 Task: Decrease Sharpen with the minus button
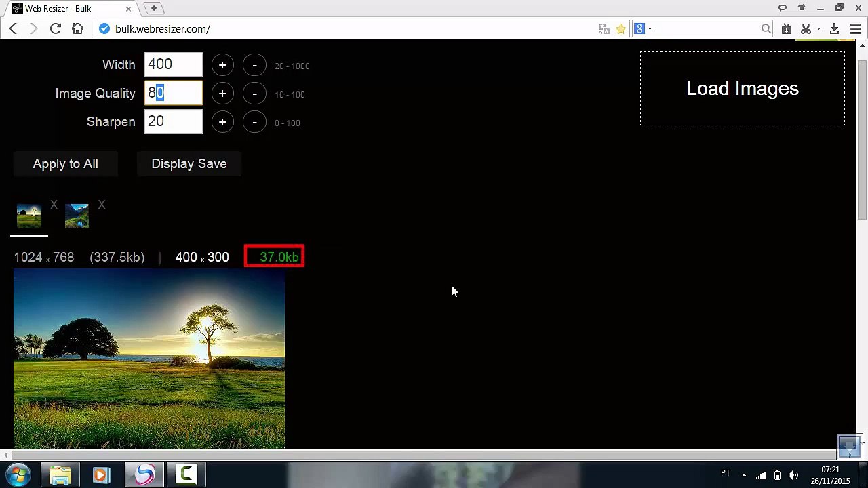click(254, 122)
